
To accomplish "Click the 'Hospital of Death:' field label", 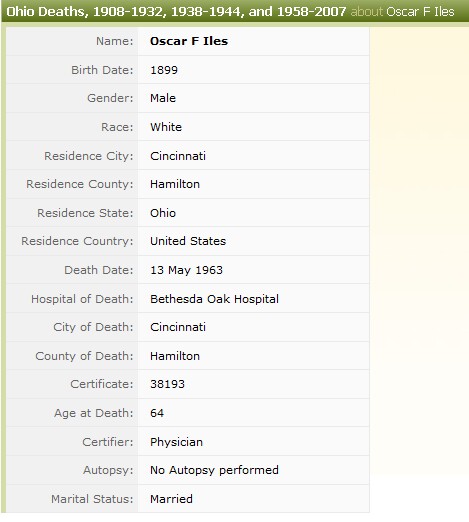I will (x=82, y=299).
